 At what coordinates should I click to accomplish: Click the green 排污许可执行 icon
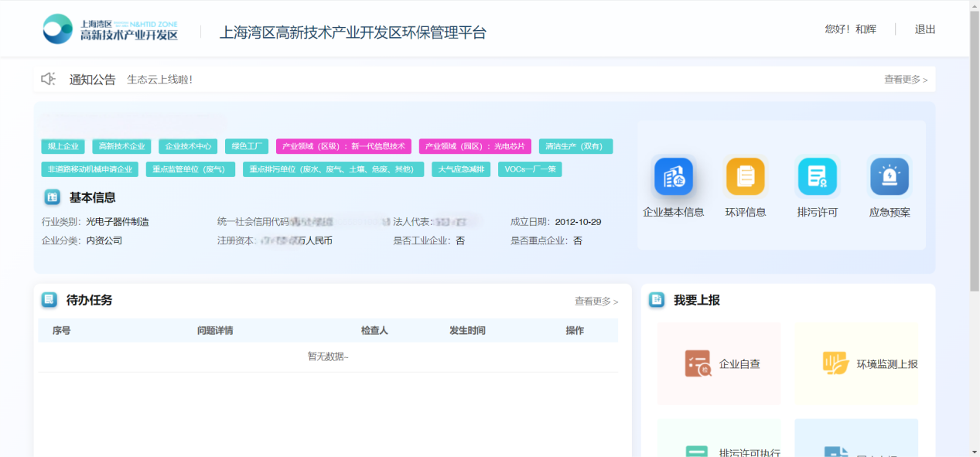698,452
